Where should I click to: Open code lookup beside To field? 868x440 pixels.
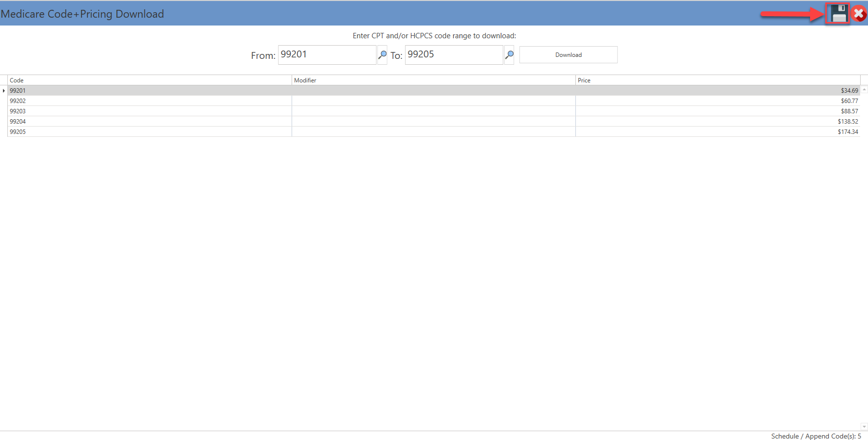[x=509, y=55]
